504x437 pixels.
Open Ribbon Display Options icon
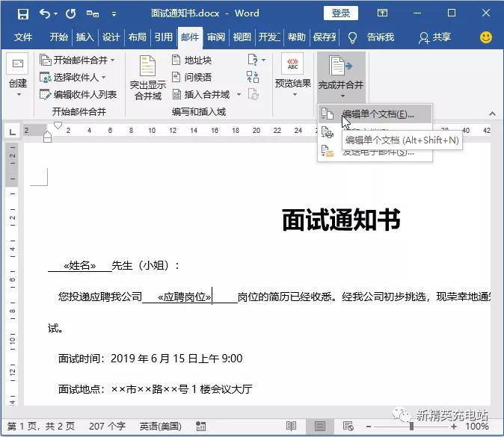[382, 13]
